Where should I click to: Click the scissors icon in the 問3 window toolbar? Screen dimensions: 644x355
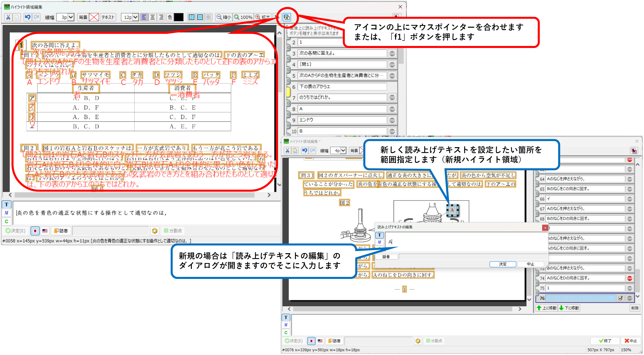pyautogui.click(x=287, y=151)
